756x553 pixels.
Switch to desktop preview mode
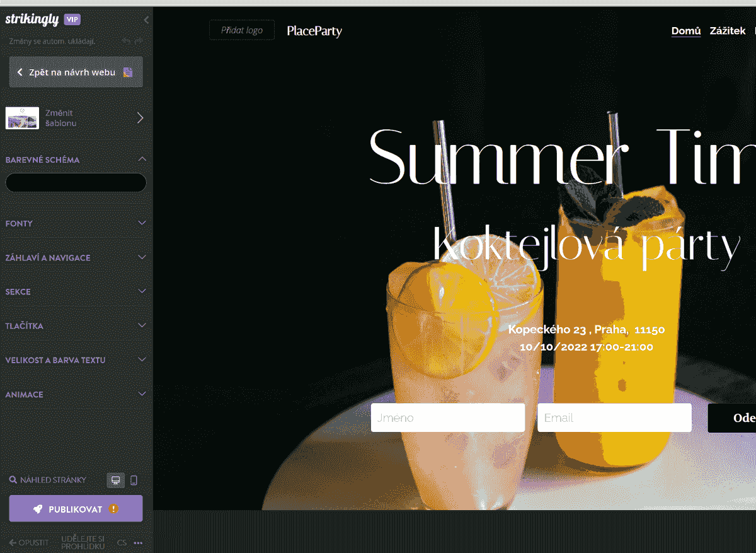point(115,480)
